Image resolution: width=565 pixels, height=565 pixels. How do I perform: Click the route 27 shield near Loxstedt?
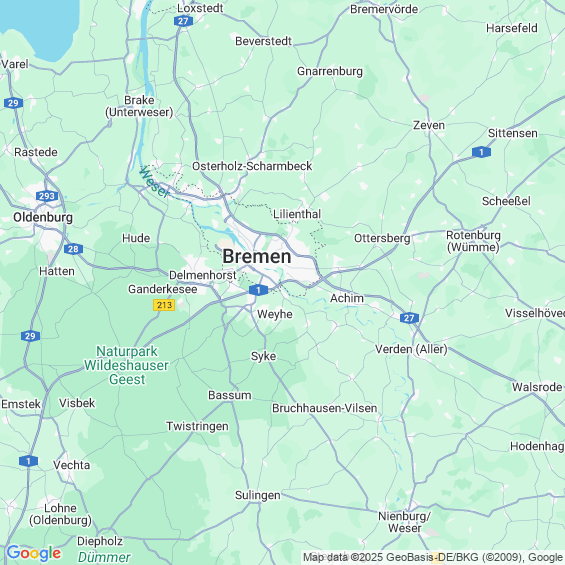[183, 21]
